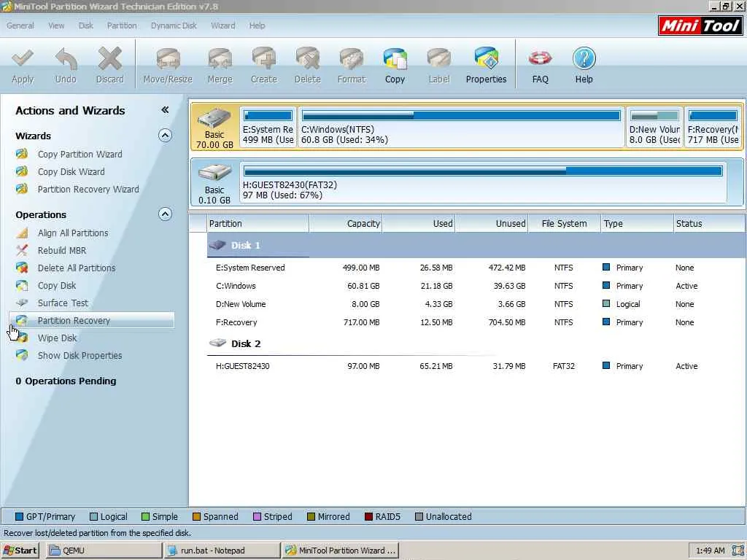Sort by the Capacity column header

(346, 224)
